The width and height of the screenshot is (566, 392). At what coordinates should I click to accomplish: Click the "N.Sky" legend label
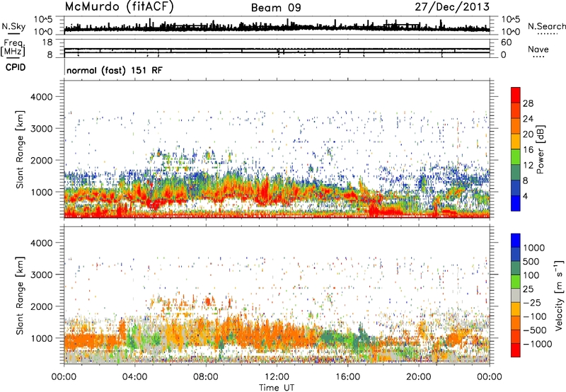13,27
